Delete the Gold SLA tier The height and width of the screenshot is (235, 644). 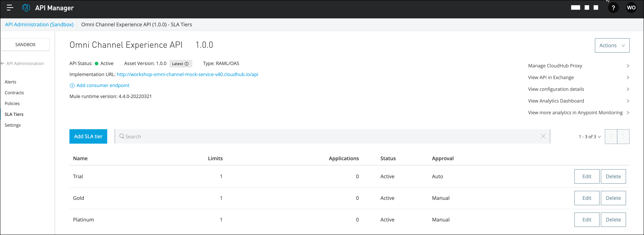pyautogui.click(x=613, y=198)
